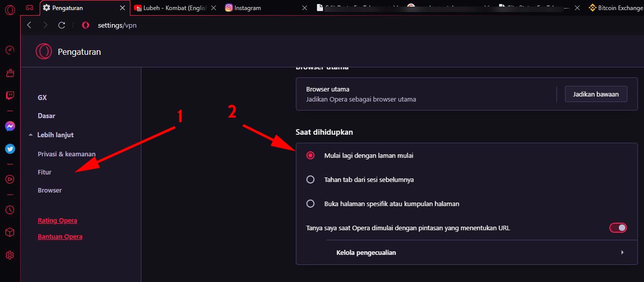The image size is (644, 282).
Task: Reload the page with refresh icon
Action: [x=62, y=25]
